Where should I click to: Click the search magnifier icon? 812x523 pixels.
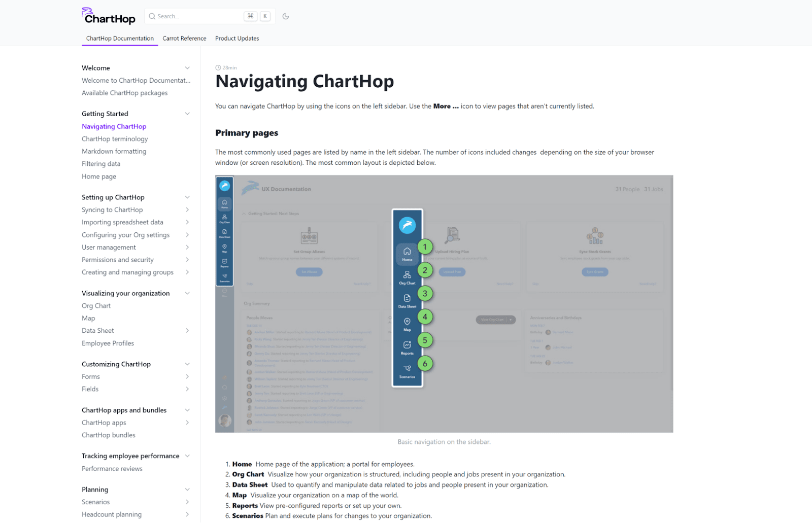coord(152,16)
